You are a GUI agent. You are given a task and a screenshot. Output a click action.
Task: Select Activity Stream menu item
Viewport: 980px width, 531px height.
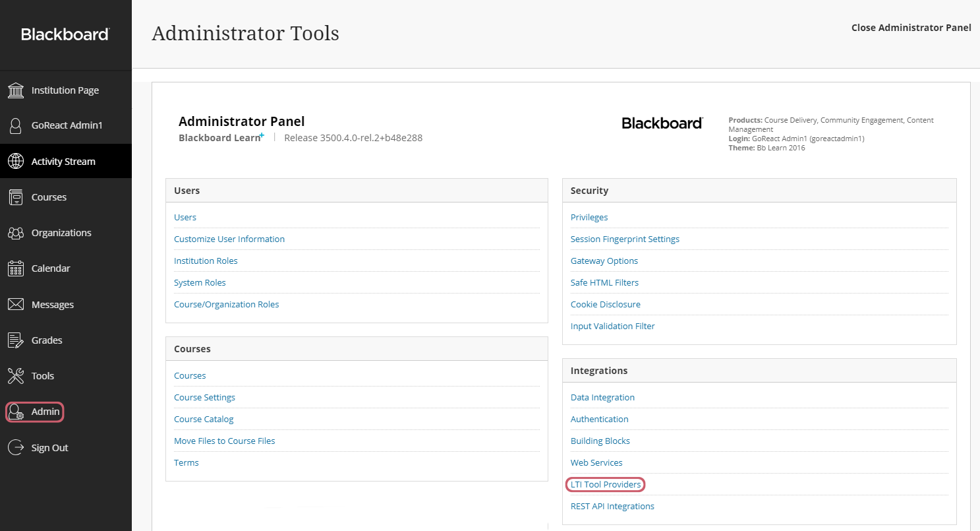[63, 162]
